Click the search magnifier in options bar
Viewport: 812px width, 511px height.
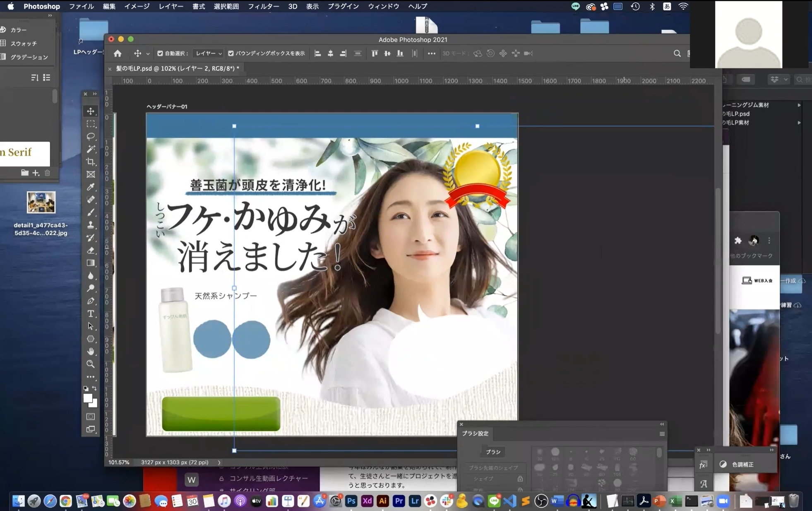click(677, 53)
